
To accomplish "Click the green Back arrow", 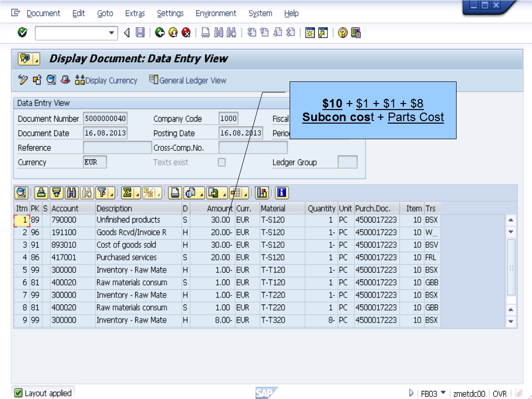I will [x=159, y=34].
